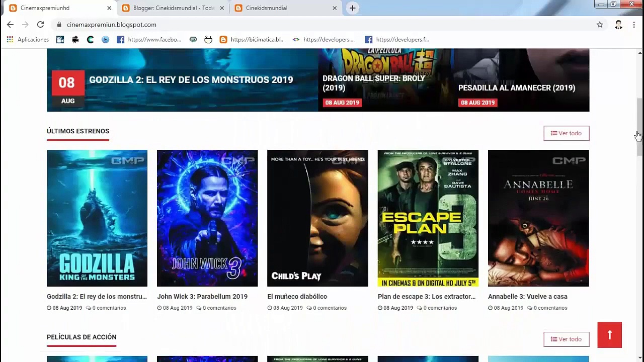Open the https://bicimatica.bl... Blogger bookmark
The image size is (644, 362).
pyautogui.click(x=252, y=40)
